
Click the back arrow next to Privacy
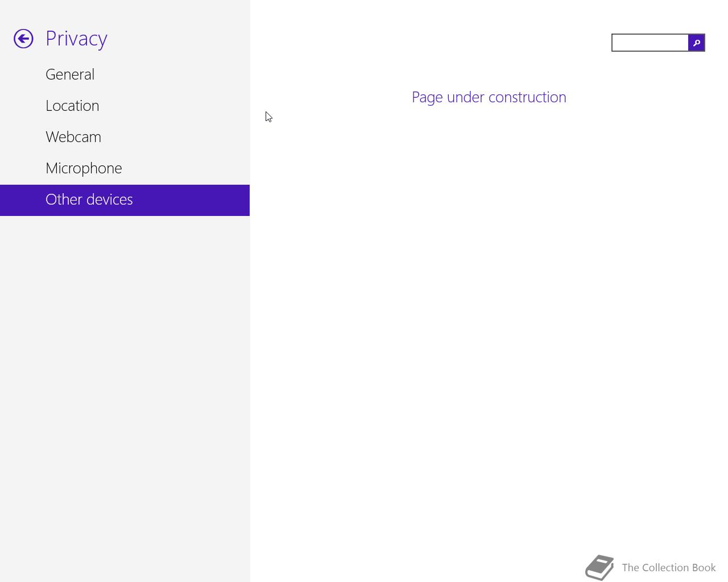(x=23, y=39)
